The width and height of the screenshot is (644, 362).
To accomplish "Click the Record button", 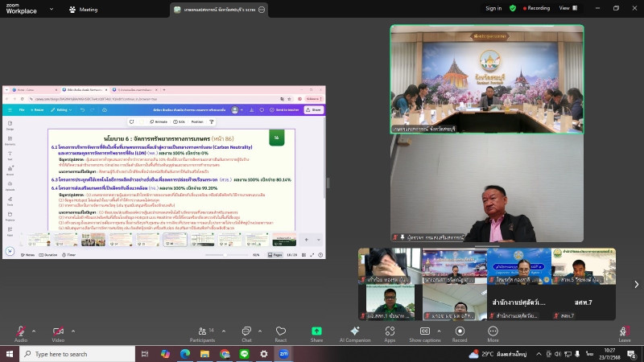I will [x=460, y=332].
